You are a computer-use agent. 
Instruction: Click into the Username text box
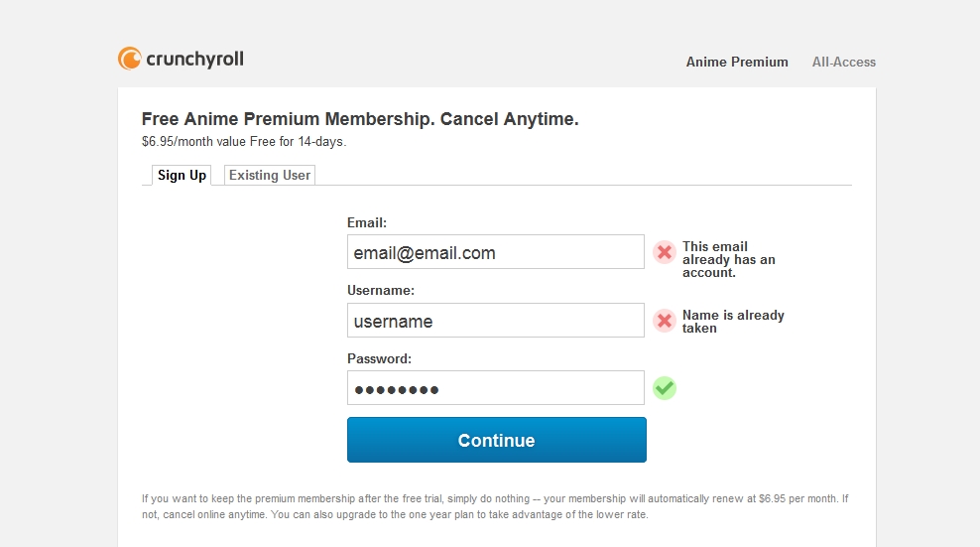(496, 321)
